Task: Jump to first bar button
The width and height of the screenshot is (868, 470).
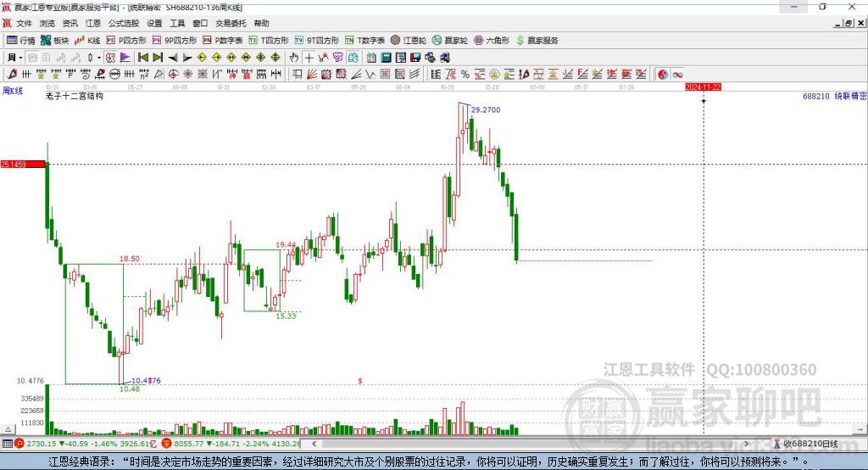Action: [142, 57]
